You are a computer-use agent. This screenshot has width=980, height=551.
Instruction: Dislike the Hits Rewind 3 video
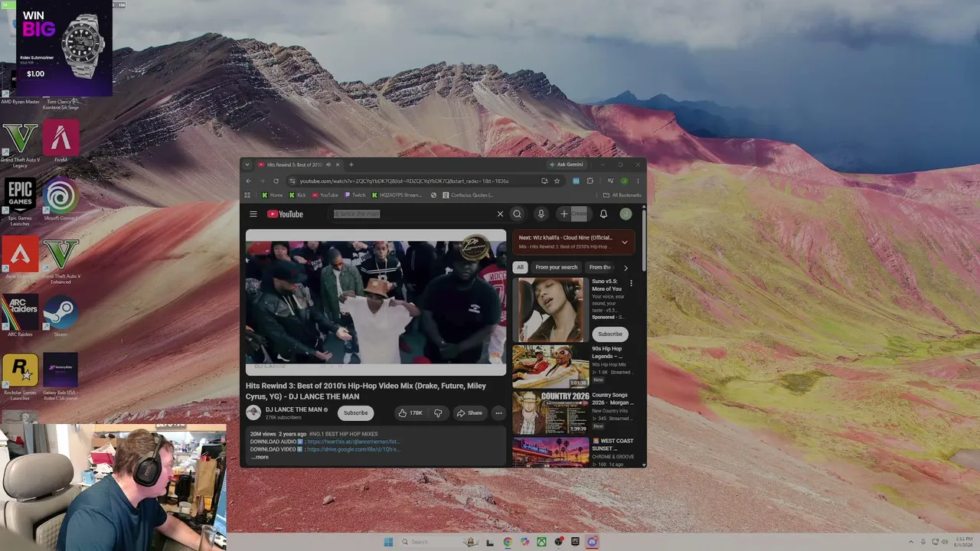point(438,413)
